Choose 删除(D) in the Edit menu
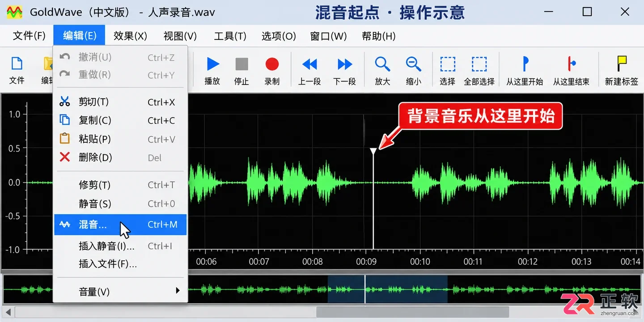644x322 pixels. coord(120,157)
